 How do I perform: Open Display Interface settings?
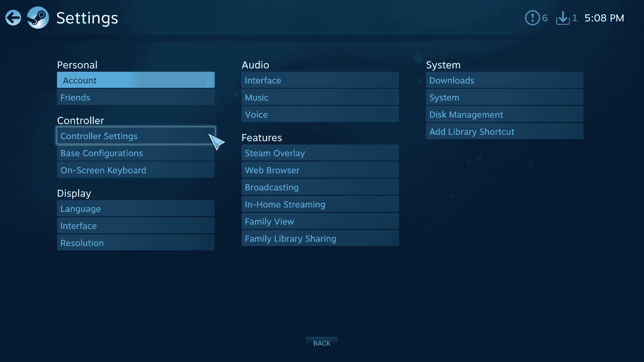coord(136,226)
